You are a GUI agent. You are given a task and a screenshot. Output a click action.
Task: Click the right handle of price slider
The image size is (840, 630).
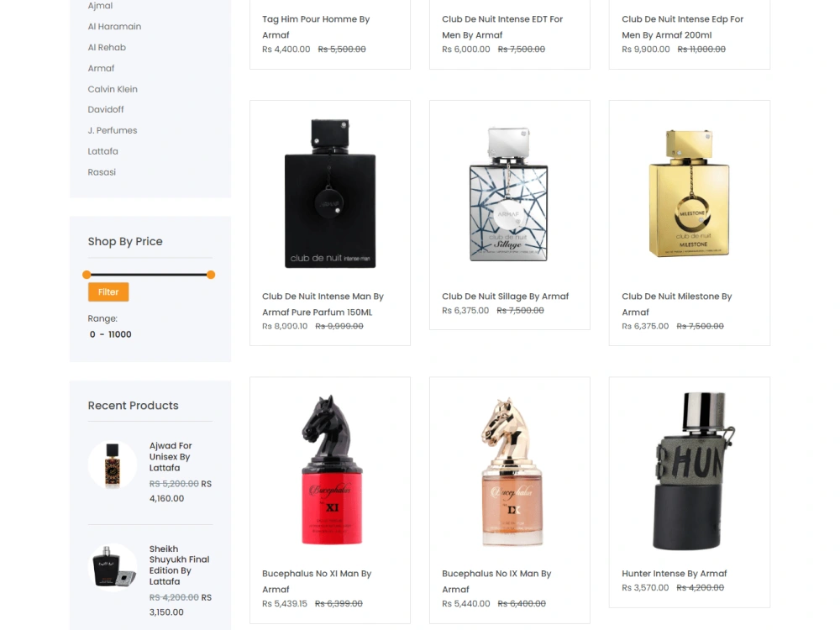click(211, 275)
